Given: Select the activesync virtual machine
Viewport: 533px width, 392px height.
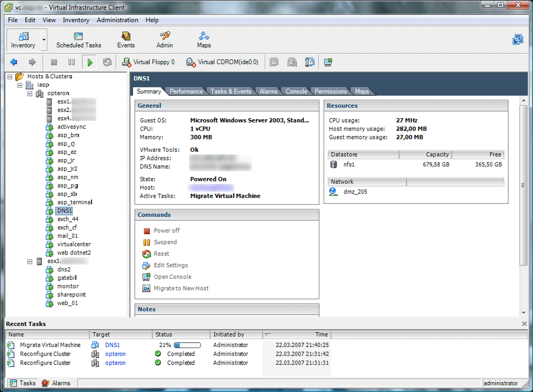Looking at the screenshot, I should [71, 127].
